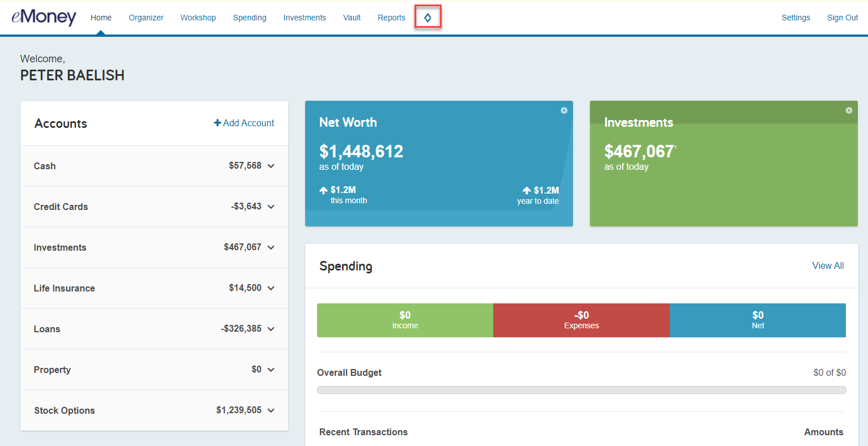The image size is (868, 446).
Task: Open Investments tile settings gear
Action: [x=849, y=110]
